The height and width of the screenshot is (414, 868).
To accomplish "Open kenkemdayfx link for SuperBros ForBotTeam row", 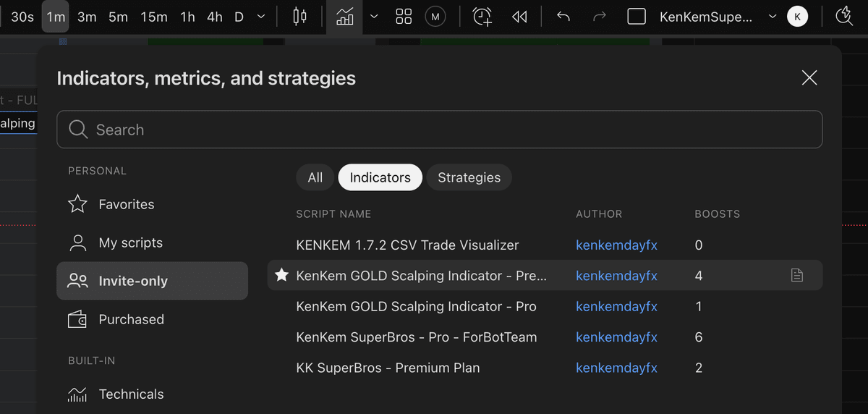I will point(616,337).
